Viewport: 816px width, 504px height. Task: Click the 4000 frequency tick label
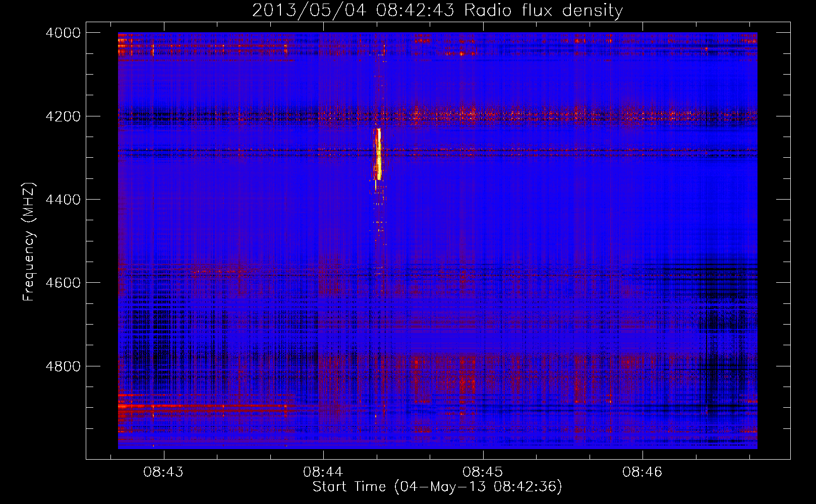63,33
